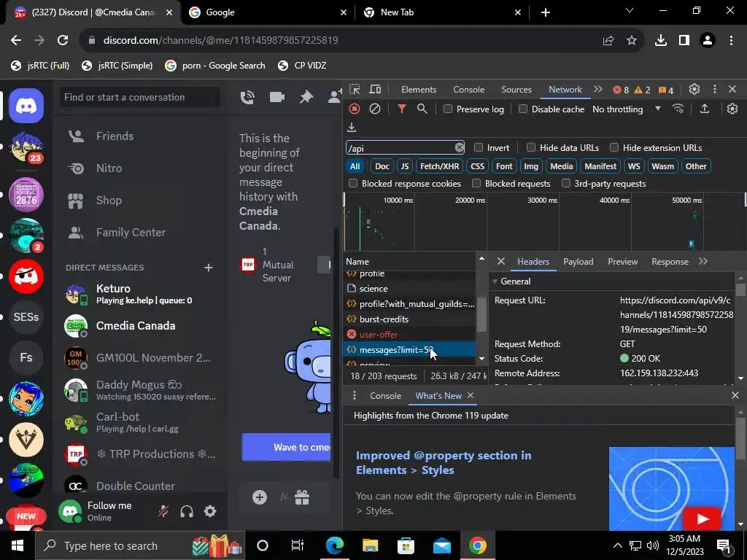Open the Response tab
Viewport: 747px width, 560px height.
pos(670,262)
